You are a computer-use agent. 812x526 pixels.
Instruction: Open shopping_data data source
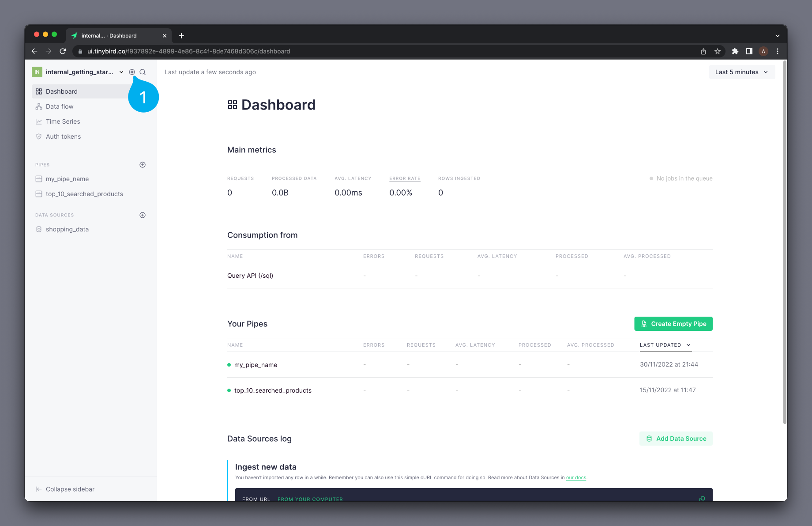click(67, 229)
